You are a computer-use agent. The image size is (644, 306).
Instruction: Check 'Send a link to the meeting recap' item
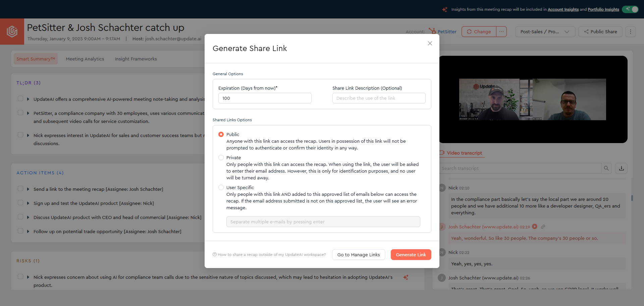point(20,189)
